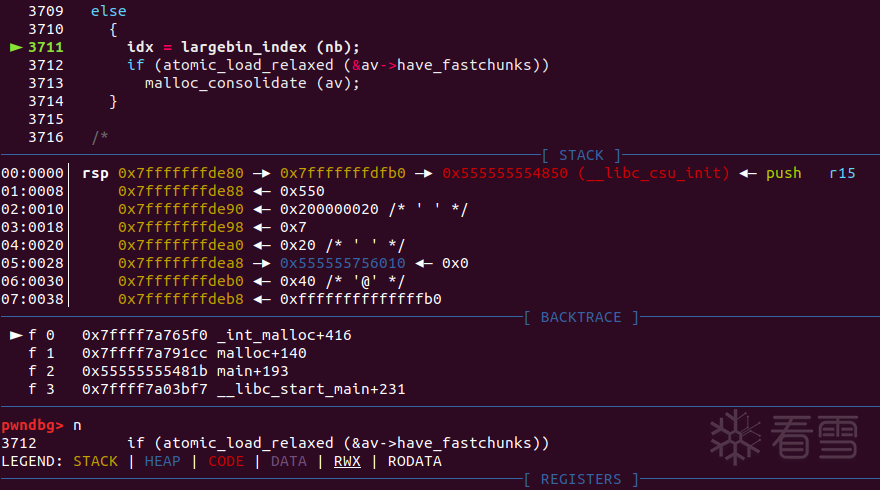The width and height of the screenshot is (880, 490).
Task: Click the arrow before the blue heap address 0x555555756010
Action: click(x=262, y=263)
